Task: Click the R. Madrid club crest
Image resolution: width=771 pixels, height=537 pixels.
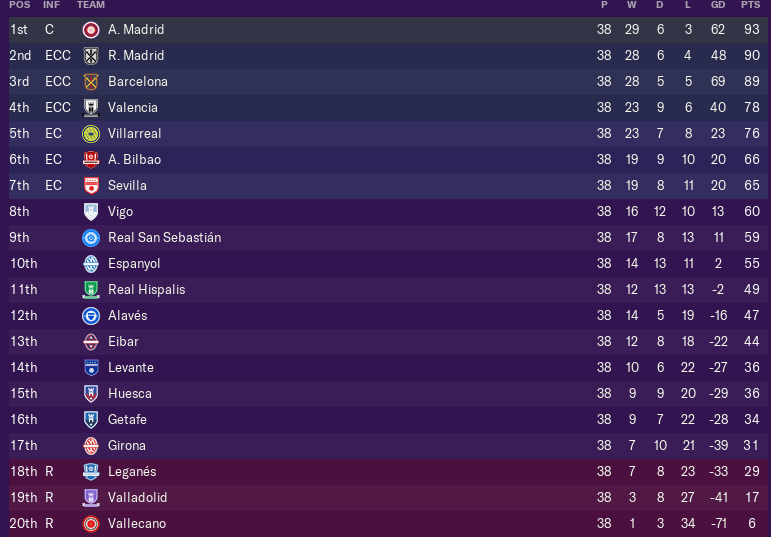Action: coord(90,56)
